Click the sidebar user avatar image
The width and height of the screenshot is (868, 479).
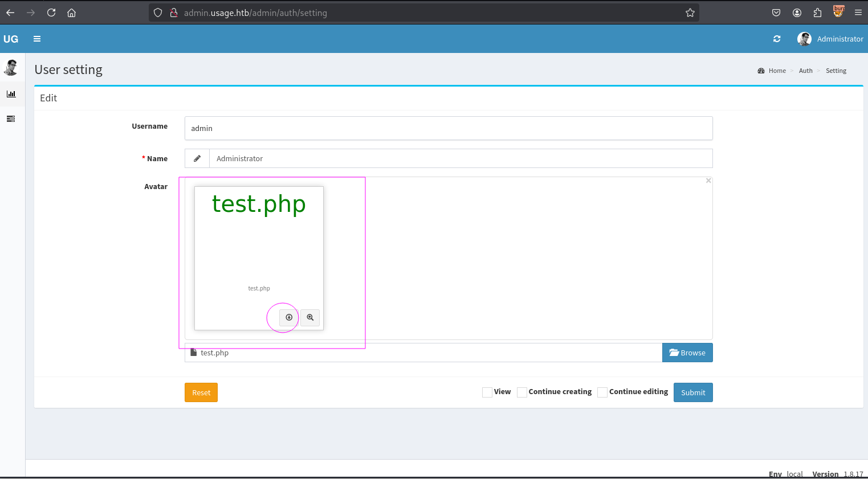click(11, 67)
